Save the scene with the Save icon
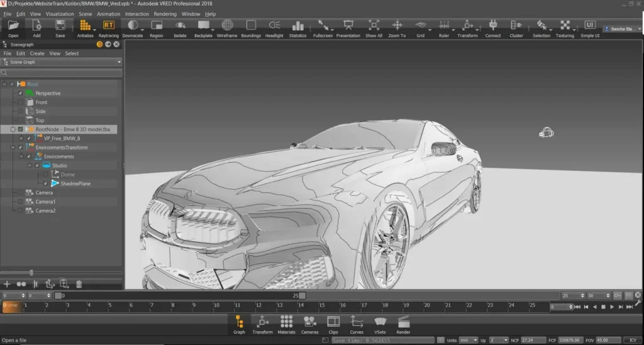644x345 pixels. [x=60, y=26]
